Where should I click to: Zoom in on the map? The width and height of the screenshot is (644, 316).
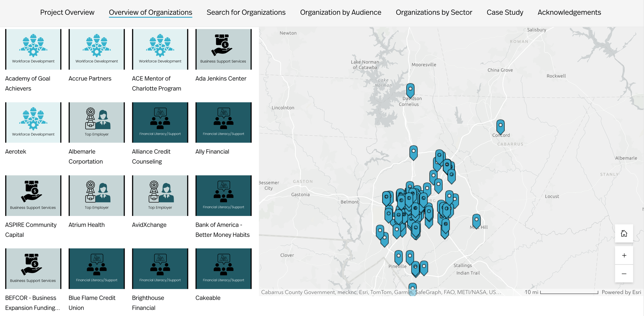coord(624,255)
